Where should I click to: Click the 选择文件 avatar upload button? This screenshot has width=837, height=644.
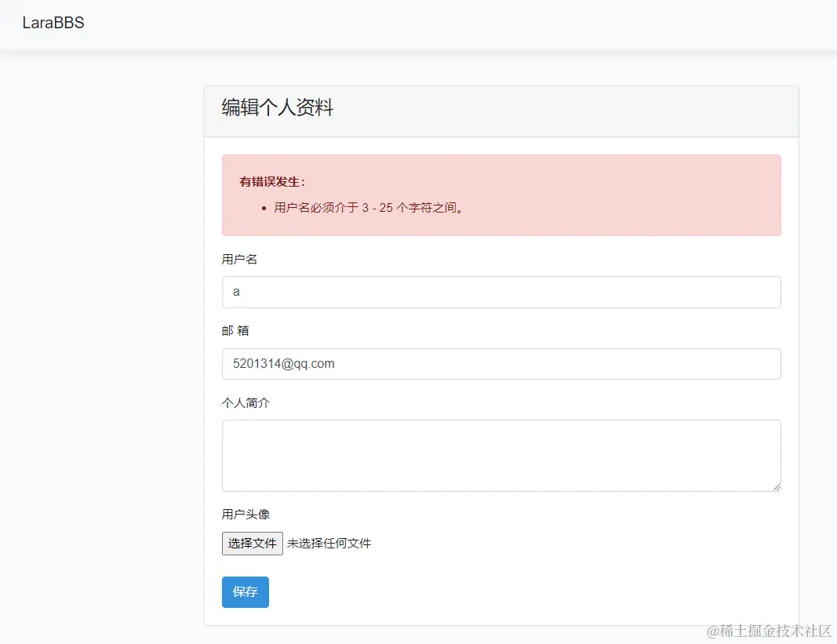click(253, 544)
